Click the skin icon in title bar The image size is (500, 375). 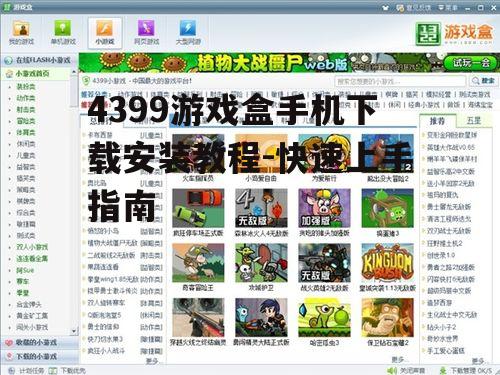click(x=385, y=7)
